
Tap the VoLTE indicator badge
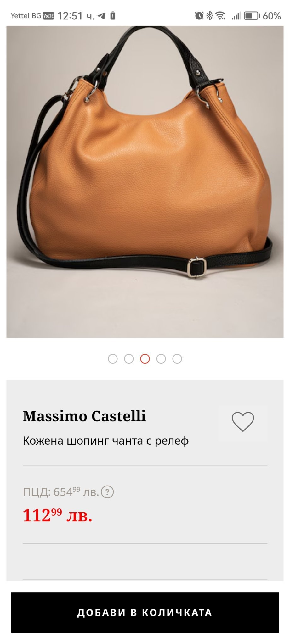tap(48, 16)
